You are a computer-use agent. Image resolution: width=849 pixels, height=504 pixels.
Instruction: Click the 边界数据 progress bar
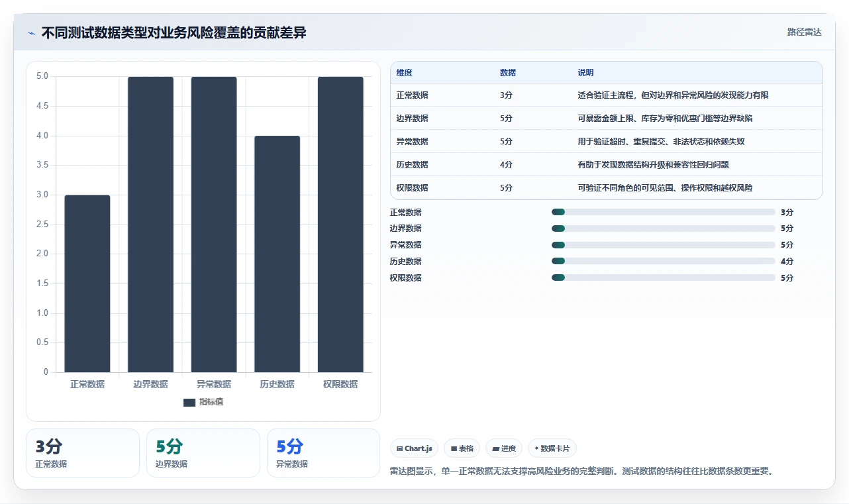pos(663,228)
